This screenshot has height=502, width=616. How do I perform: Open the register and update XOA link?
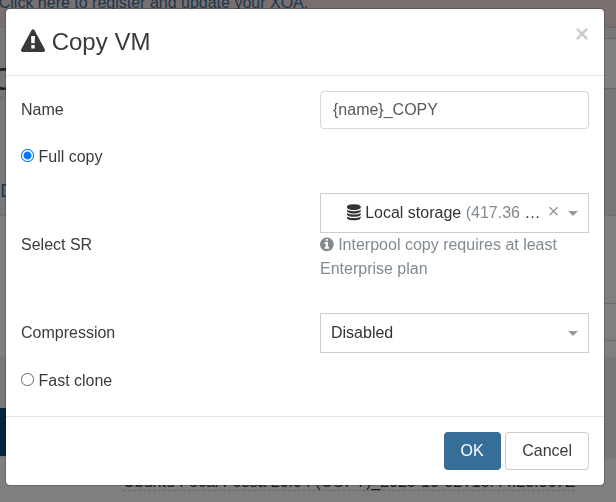[x=154, y=4]
